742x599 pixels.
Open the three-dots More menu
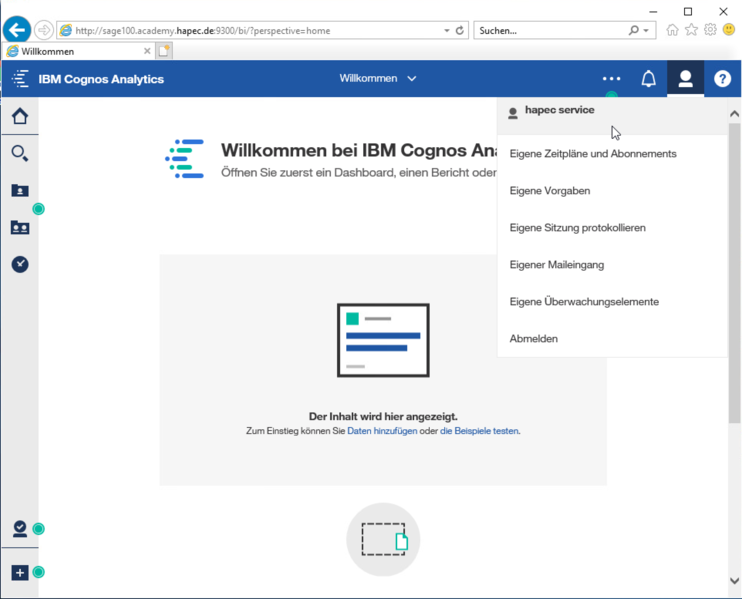coord(611,79)
